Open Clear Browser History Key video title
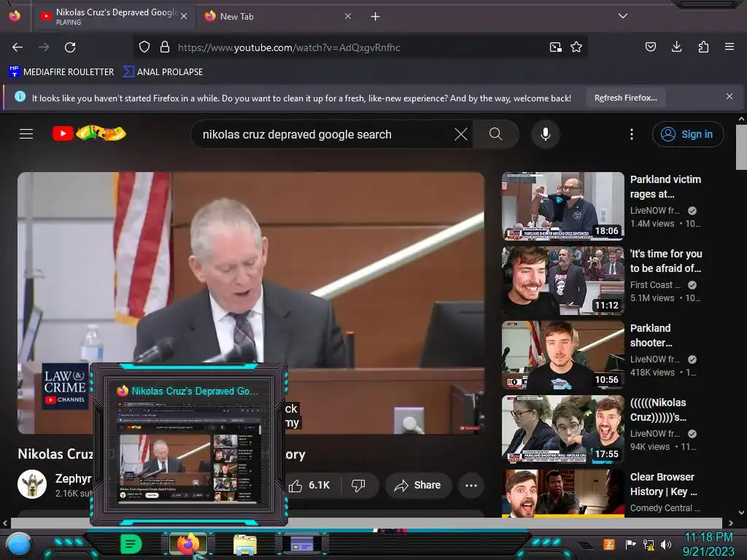Image resolution: width=747 pixels, height=560 pixels. coord(663,484)
